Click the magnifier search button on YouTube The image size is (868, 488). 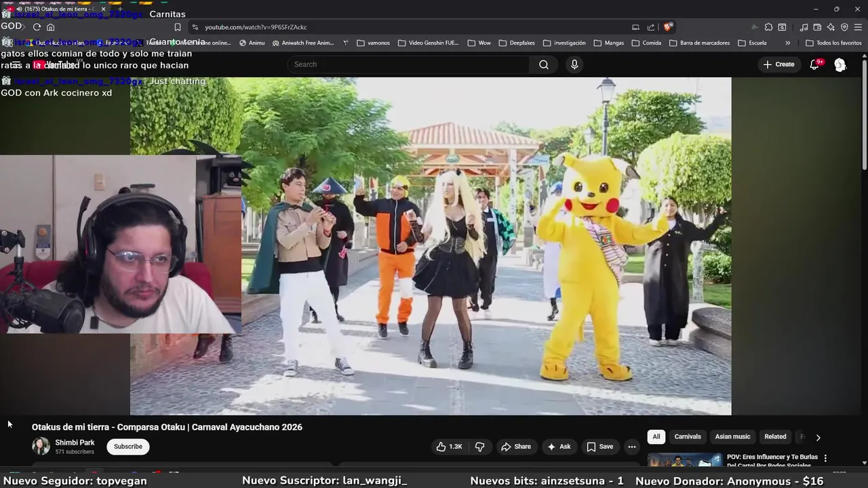[x=544, y=64]
